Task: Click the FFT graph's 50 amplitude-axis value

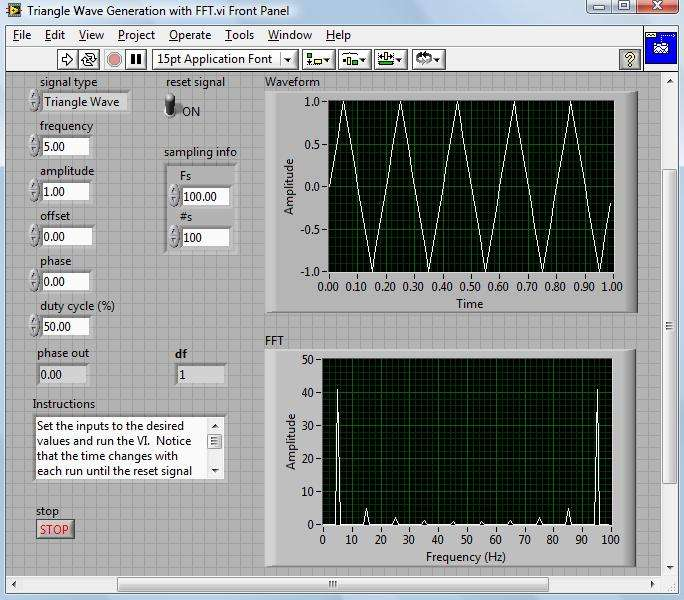Action: click(308, 360)
